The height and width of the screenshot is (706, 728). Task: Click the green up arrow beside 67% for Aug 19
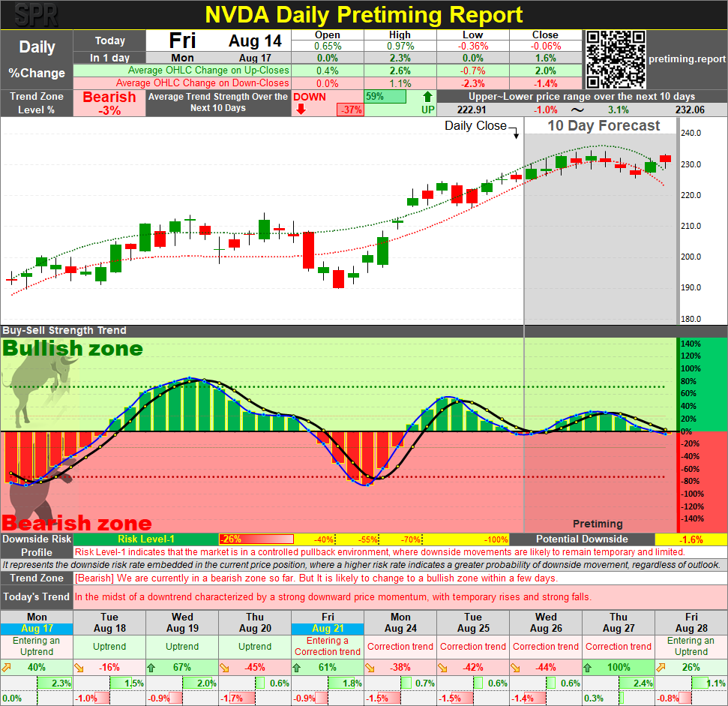click(151, 668)
